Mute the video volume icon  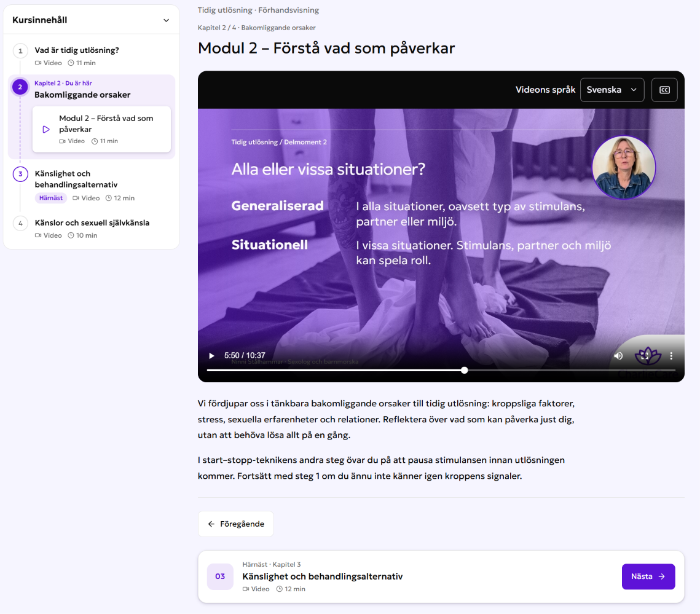point(618,356)
